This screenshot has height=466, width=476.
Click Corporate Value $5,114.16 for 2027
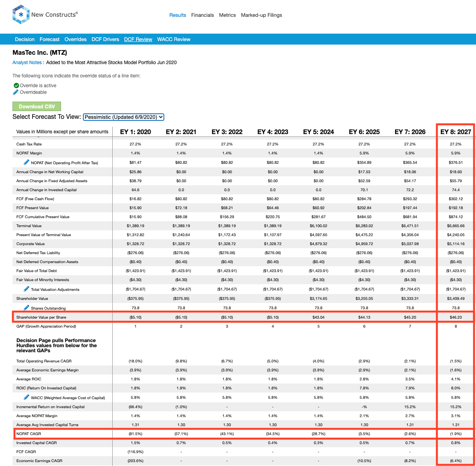pos(456,244)
